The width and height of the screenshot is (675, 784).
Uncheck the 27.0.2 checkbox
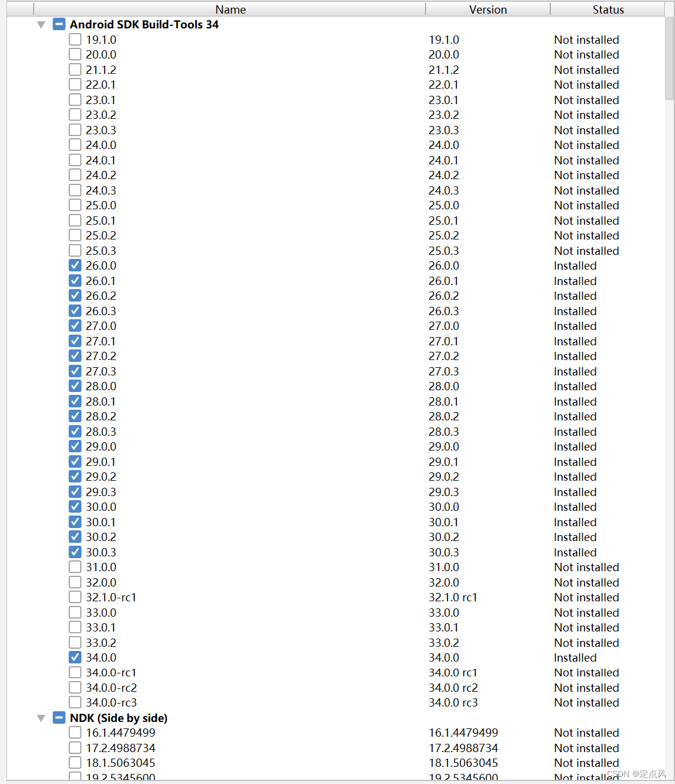[75, 356]
